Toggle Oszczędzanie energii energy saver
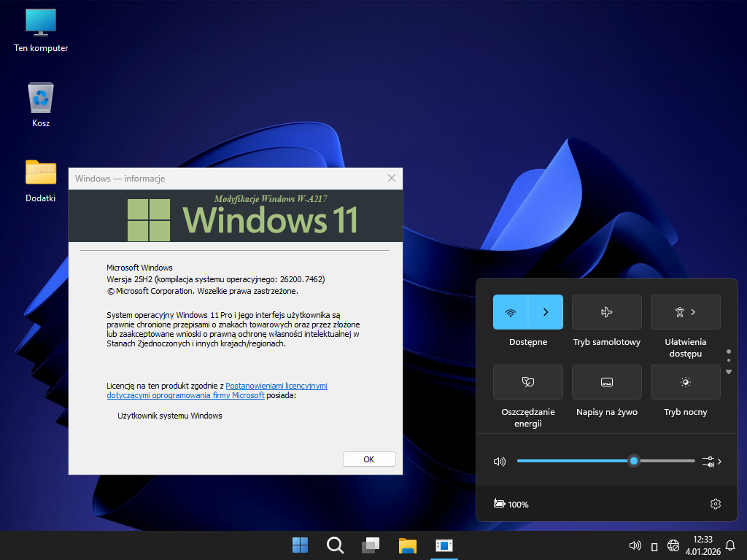The image size is (747, 560). pyautogui.click(x=527, y=382)
